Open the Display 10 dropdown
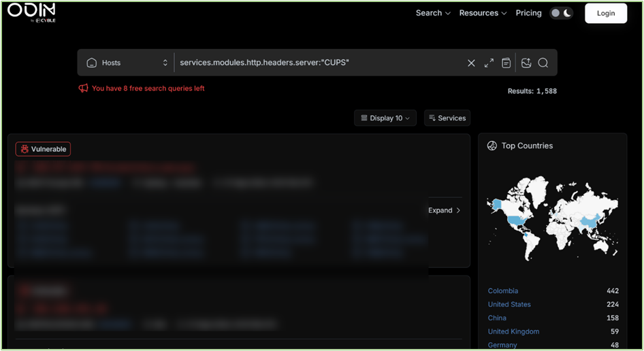The height and width of the screenshot is (351, 644). [385, 118]
